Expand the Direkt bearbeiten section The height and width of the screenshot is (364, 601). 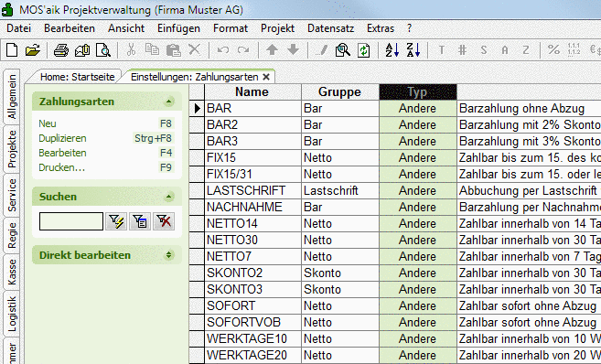point(168,255)
